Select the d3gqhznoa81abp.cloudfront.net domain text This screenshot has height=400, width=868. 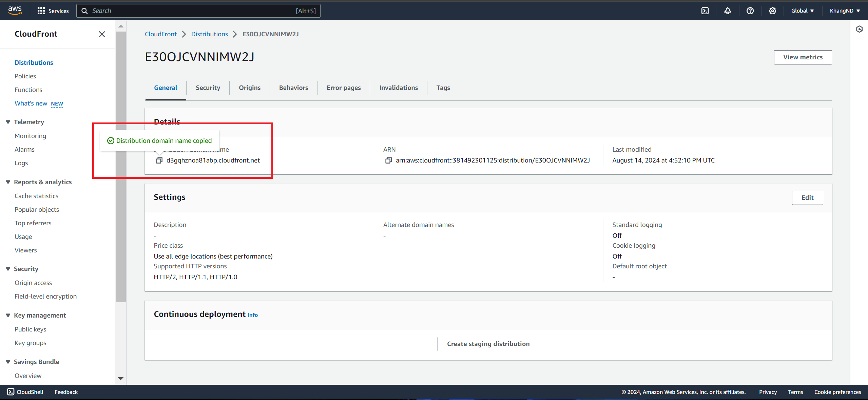(x=213, y=160)
